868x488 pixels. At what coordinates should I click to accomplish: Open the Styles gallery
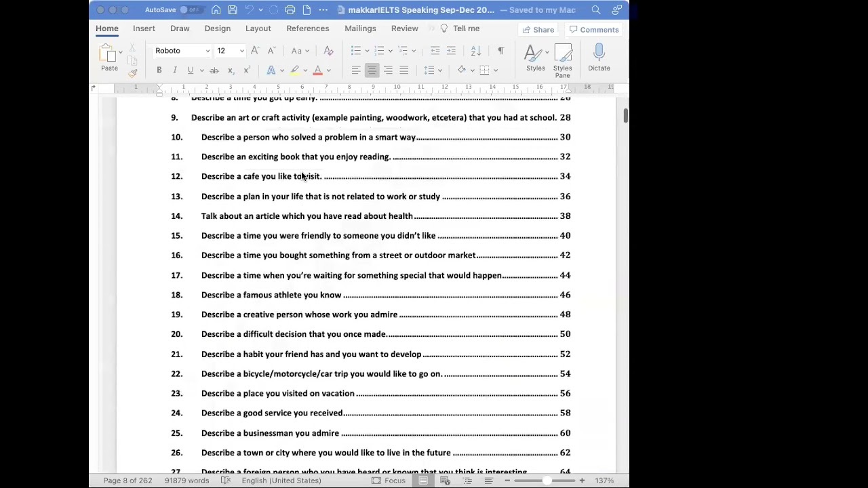coord(535,58)
